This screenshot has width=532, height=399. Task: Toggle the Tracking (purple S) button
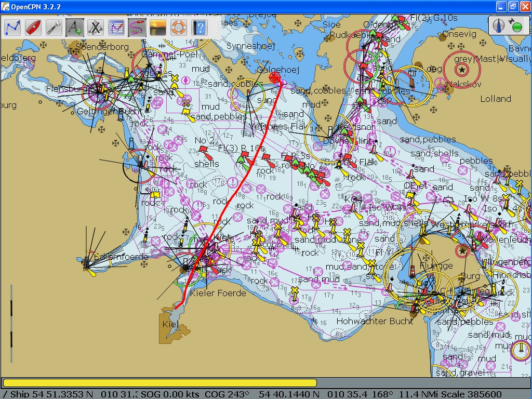pyautogui.click(x=137, y=28)
